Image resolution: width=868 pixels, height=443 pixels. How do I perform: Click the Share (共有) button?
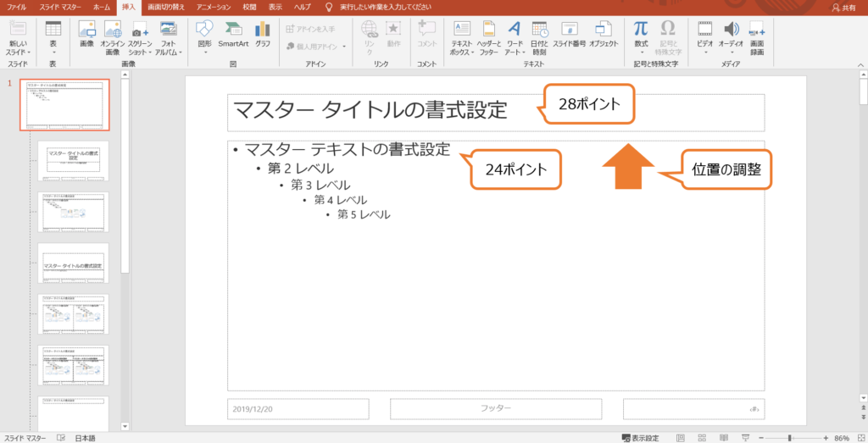(x=843, y=7)
